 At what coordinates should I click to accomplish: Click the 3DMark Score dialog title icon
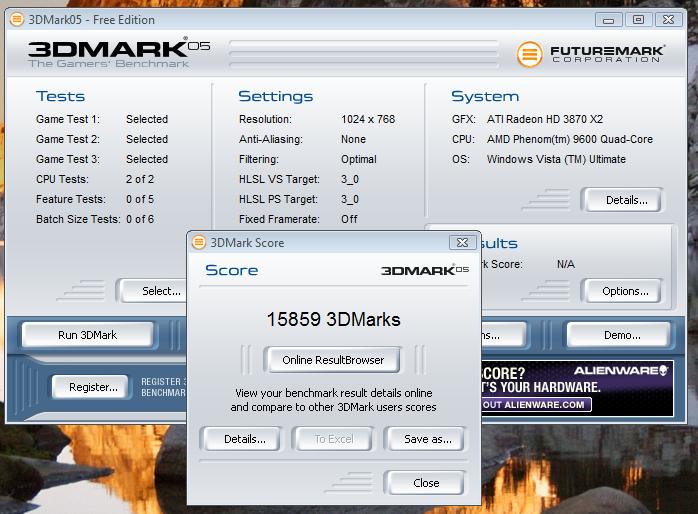(199, 243)
